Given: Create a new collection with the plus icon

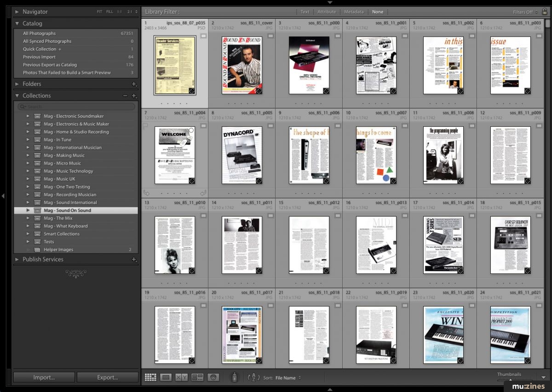Looking at the screenshot, I should (134, 96).
